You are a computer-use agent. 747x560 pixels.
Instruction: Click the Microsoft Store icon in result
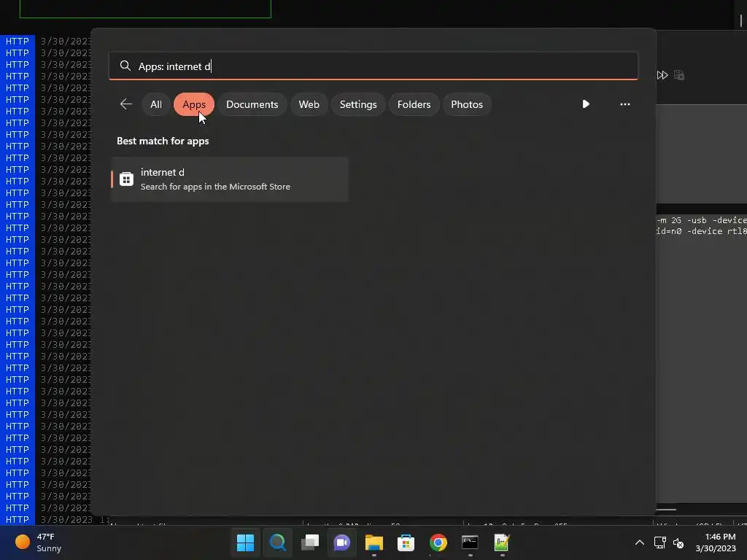(126, 179)
